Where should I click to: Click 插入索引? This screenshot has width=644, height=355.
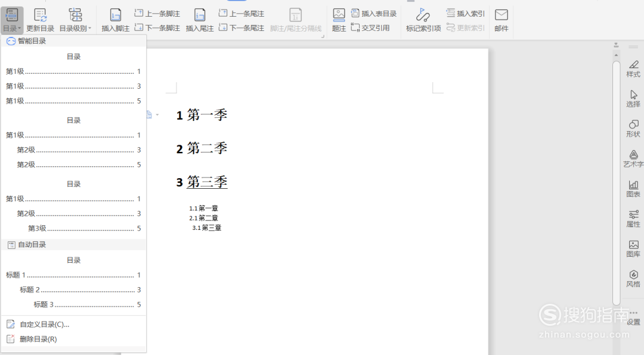coord(465,14)
